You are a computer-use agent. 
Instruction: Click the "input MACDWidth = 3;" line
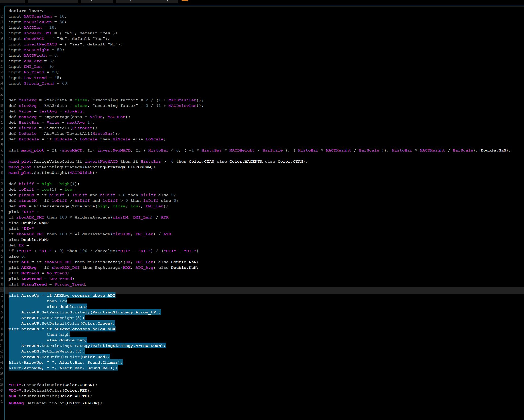(34, 55)
